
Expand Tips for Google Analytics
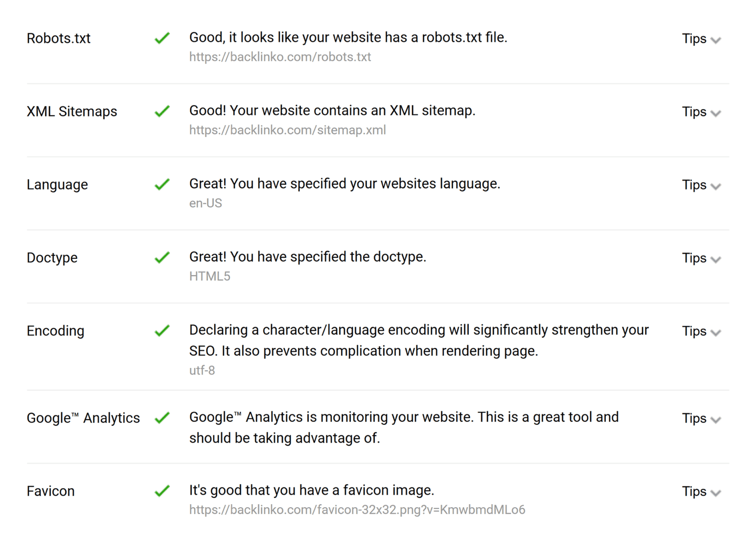tap(701, 419)
